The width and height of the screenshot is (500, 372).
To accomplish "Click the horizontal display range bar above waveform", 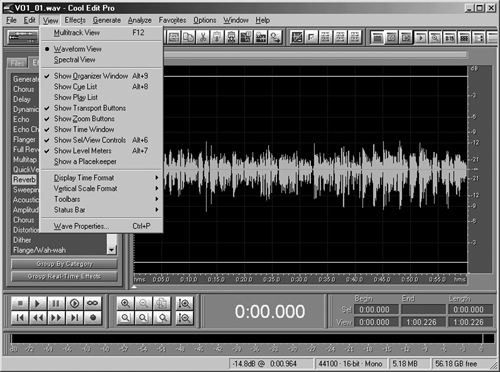I will coord(315,55).
